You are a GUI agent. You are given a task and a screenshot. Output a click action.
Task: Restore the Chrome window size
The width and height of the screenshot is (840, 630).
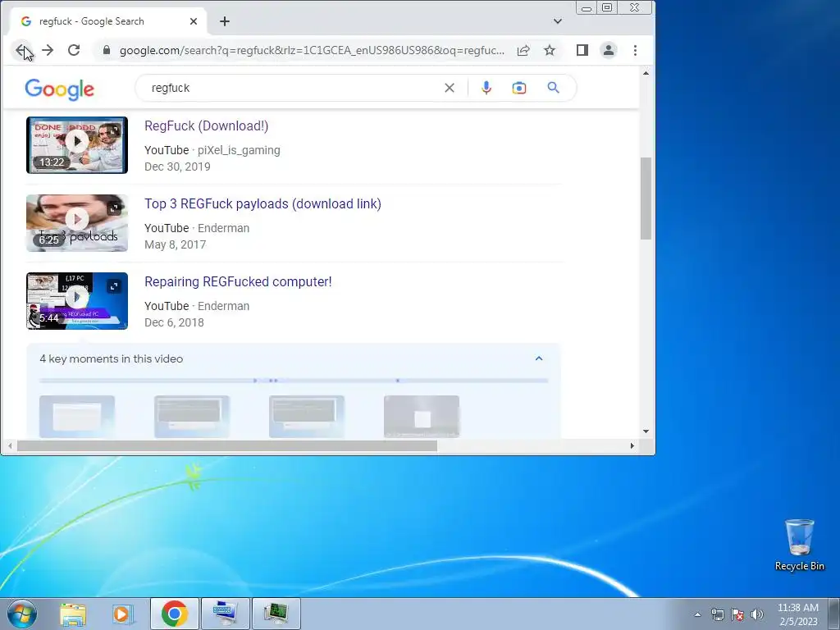point(608,7)
